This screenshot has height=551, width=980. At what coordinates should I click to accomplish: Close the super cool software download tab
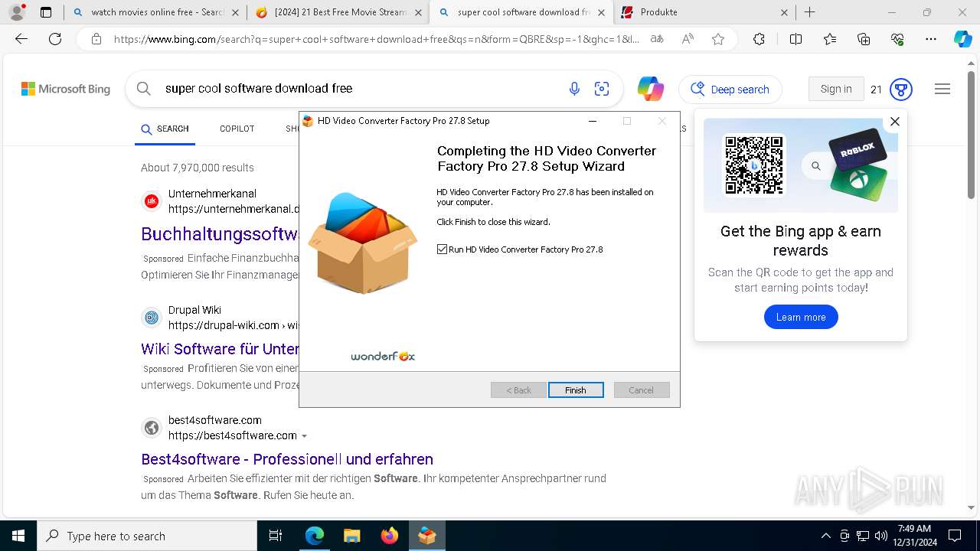[601, 12]
